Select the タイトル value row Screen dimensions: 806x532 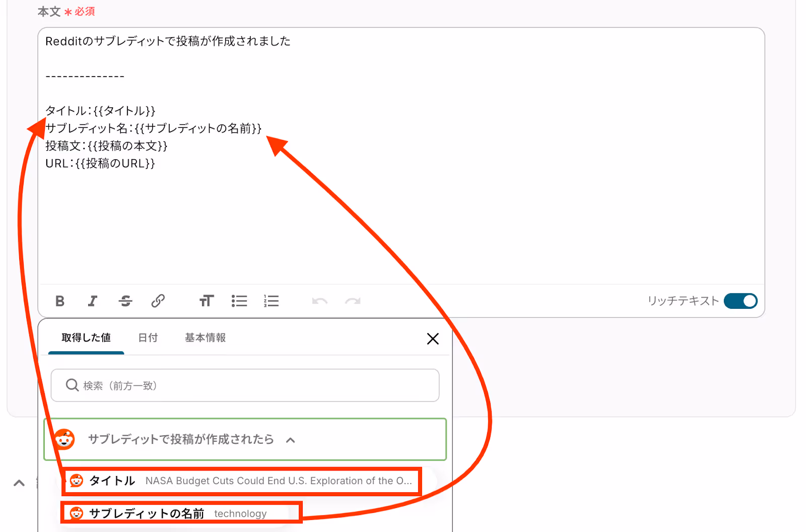click(x=241, y=481)
